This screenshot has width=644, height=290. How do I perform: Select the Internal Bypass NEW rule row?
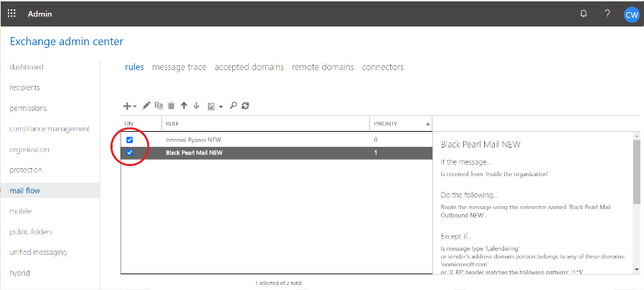pyautogui.click(x=277, y=140)
